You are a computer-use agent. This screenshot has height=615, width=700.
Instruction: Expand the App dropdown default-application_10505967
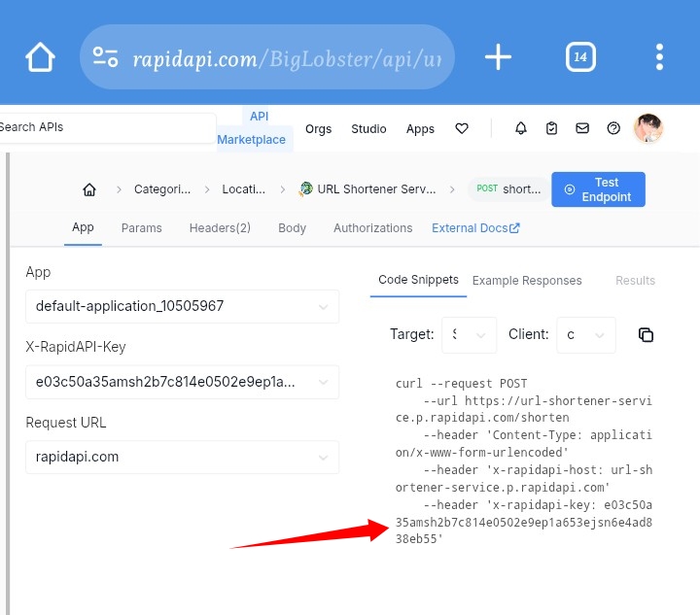coord(182,306)
